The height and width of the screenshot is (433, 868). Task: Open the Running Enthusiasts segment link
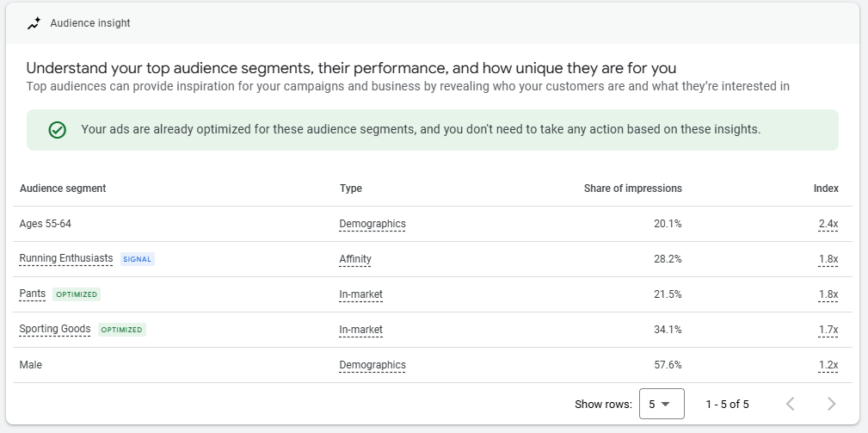[66, 258]
